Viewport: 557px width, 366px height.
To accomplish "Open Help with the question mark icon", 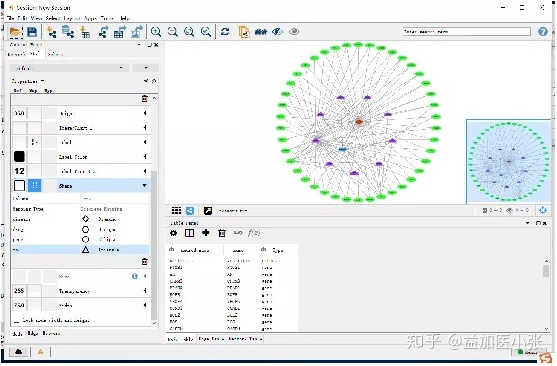I will pos(543,32).
